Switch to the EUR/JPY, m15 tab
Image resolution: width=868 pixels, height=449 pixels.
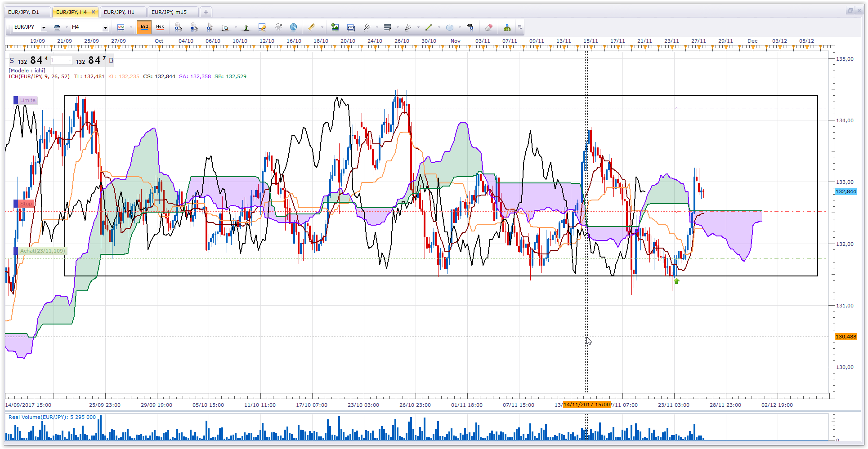(x=173, y=12)
